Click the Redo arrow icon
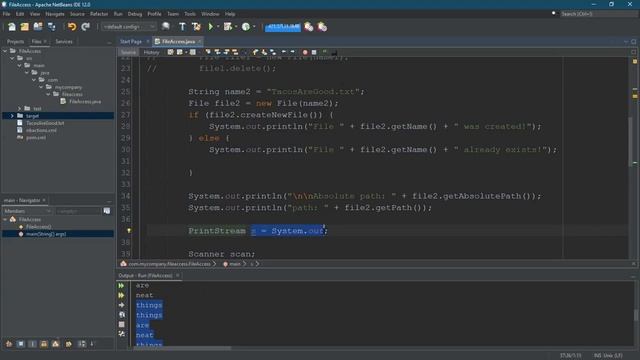Image resolution: width=640 pixels, height=360 pixels. (85, 27)
